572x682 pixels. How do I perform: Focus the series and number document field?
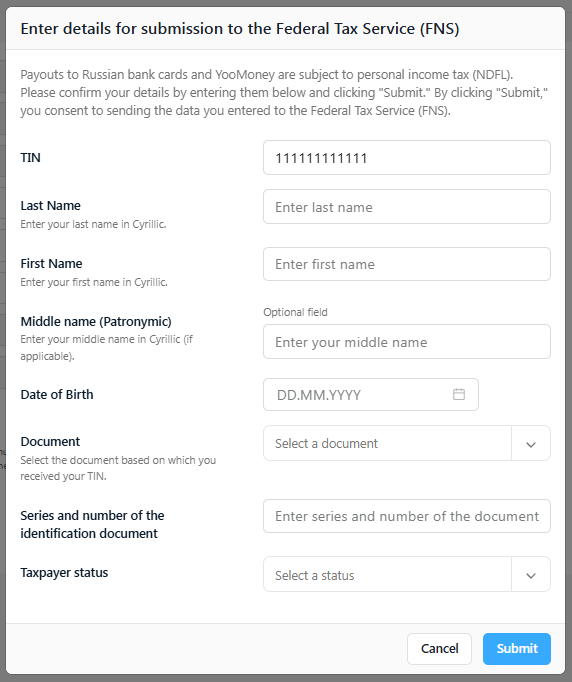click(407, 516)
